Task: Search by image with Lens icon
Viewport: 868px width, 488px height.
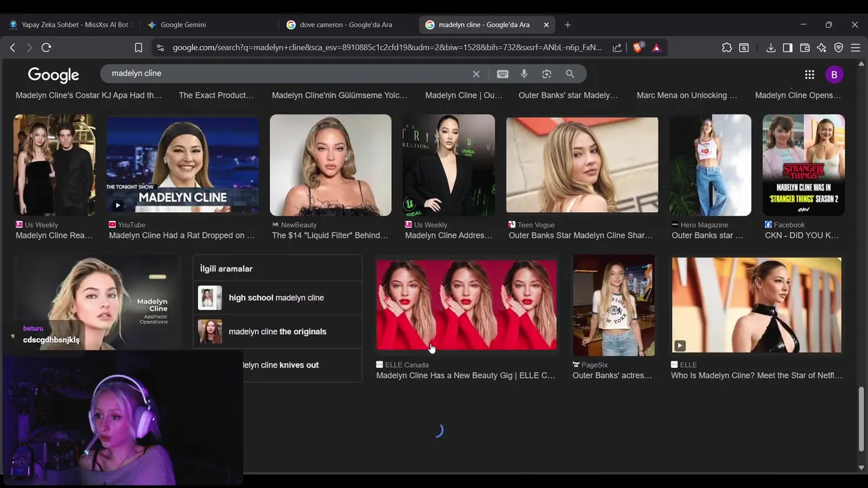Action: (x=547, y=74)
